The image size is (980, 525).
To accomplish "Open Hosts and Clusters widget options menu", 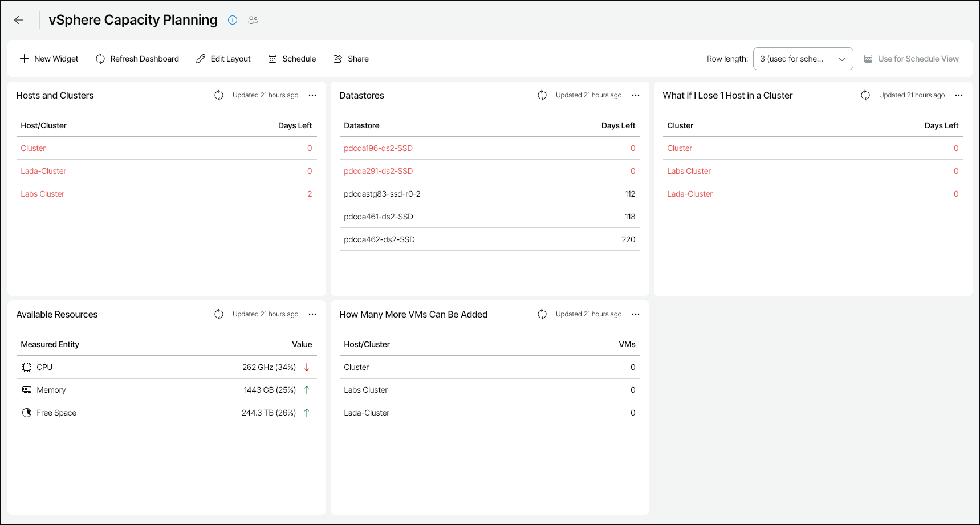I will (312, 95).
